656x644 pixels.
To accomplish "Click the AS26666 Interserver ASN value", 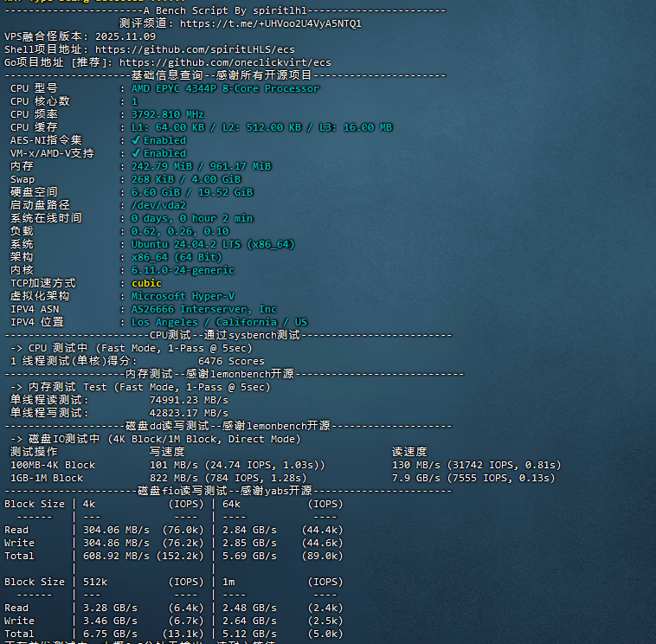I will click(x=203, y=309).
